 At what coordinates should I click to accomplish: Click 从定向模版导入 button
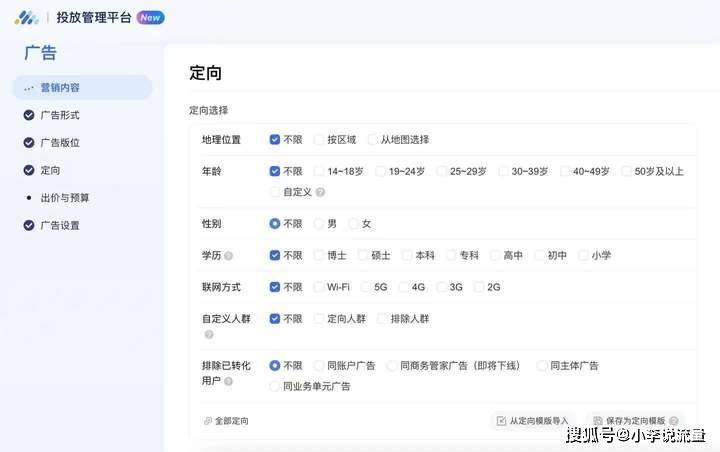click(532, 421)
